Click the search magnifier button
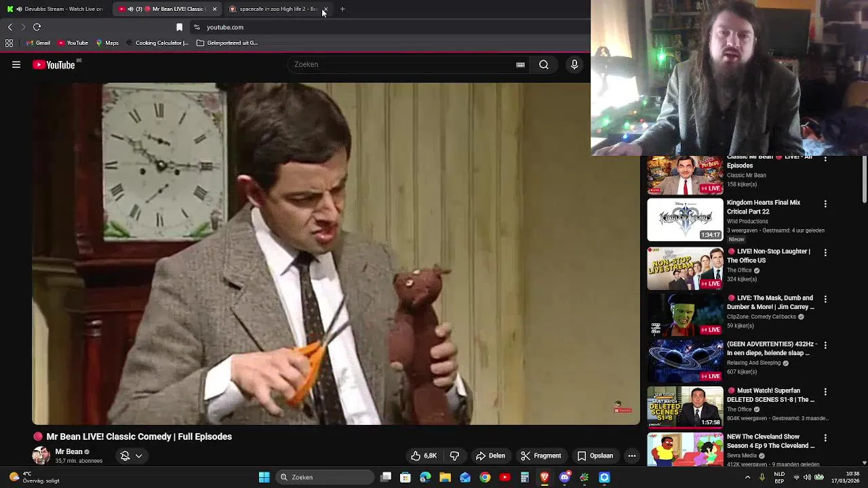This screenshot has width=868, height=488. coord(544,64)
